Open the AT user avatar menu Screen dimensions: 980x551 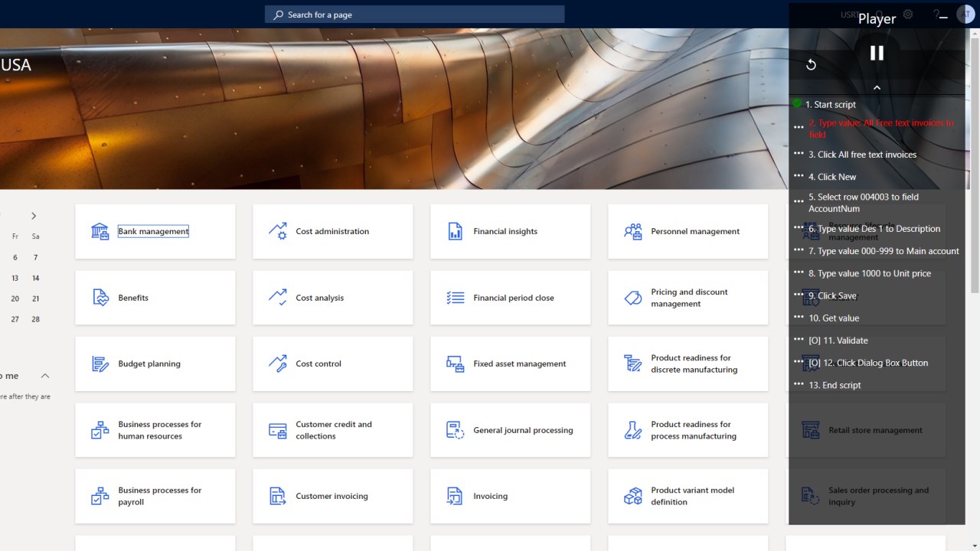pyautogui.click(x=965, y=15)
